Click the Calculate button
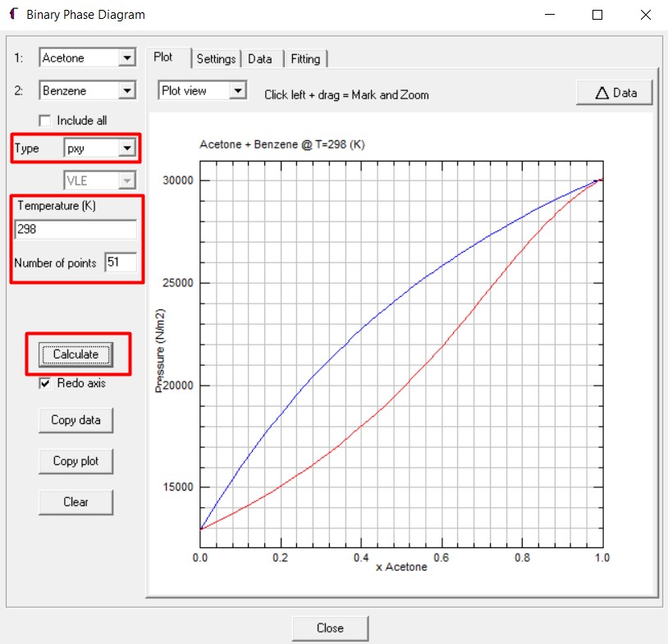The height and width of the screenshot is (644, 668). coord(75,354)
